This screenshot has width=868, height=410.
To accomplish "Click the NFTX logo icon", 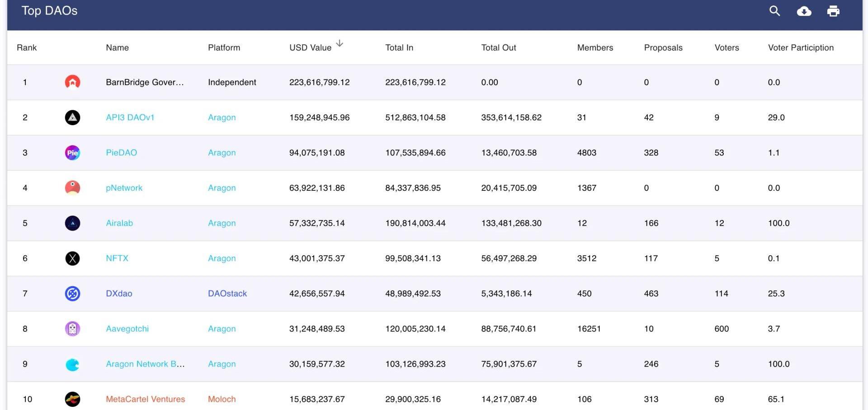I will click(x=72, y=258).
